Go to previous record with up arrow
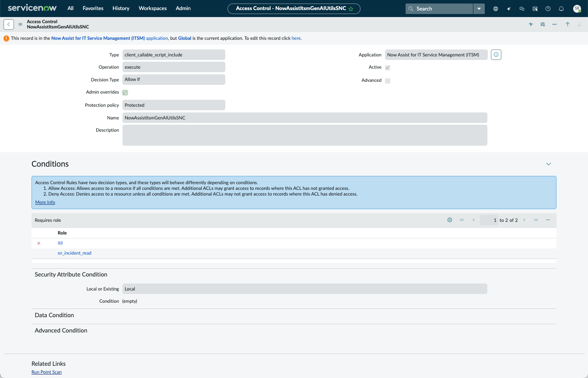The height and width of the screenshot is (378, 588). [x=567, y=24]
